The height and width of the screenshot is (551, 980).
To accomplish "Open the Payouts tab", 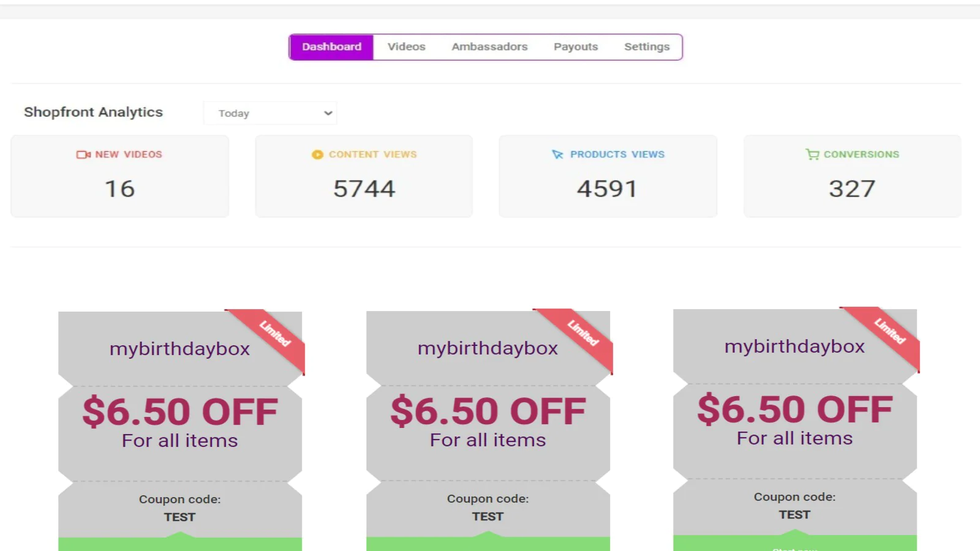I will [x=576, y=47].
